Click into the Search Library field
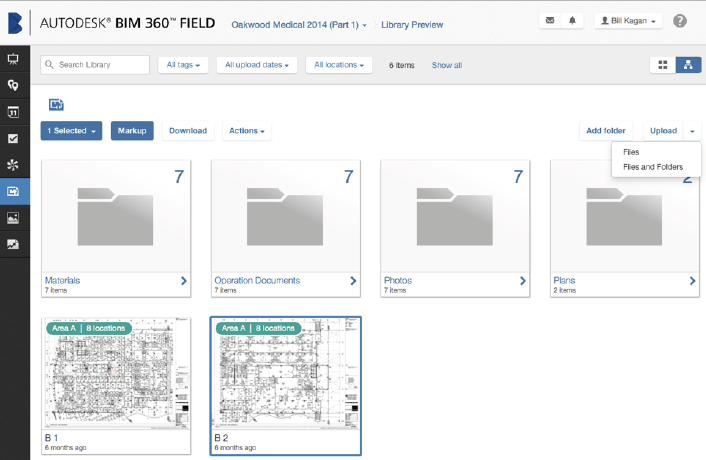Screen dimensions: 706x460 [x=95, y=65]
